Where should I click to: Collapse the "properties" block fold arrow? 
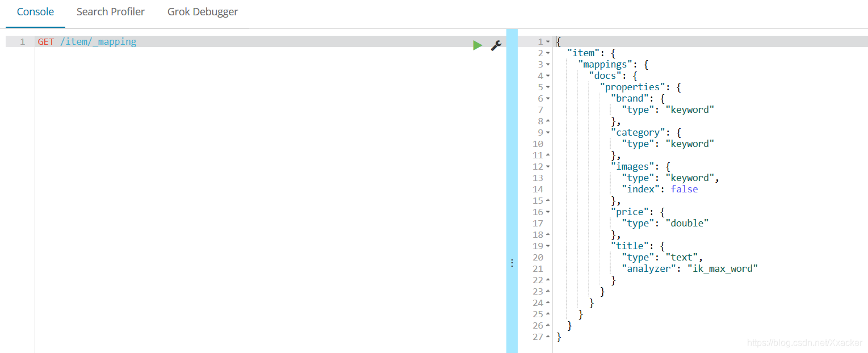pyautogui.click(x=548, y=87)
